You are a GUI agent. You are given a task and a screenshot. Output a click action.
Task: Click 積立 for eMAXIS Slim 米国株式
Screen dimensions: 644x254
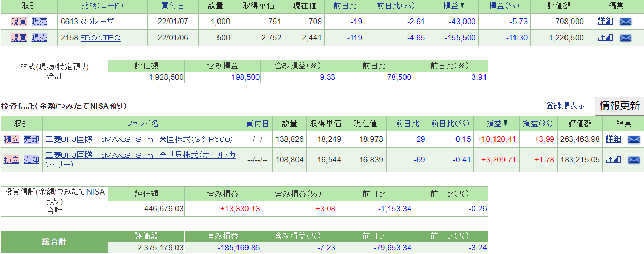click(x=11, y=139)
